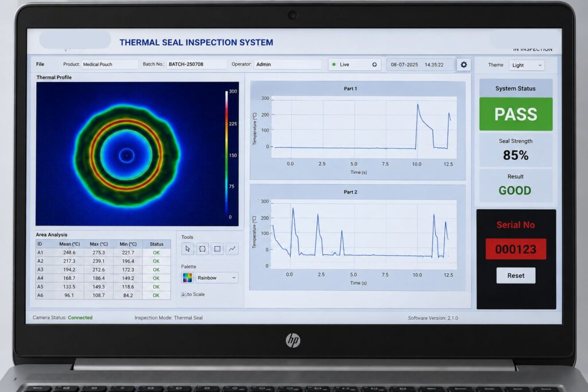Click the mean value 133.5
The image size is (588, 392).
[x=69, y=287]
